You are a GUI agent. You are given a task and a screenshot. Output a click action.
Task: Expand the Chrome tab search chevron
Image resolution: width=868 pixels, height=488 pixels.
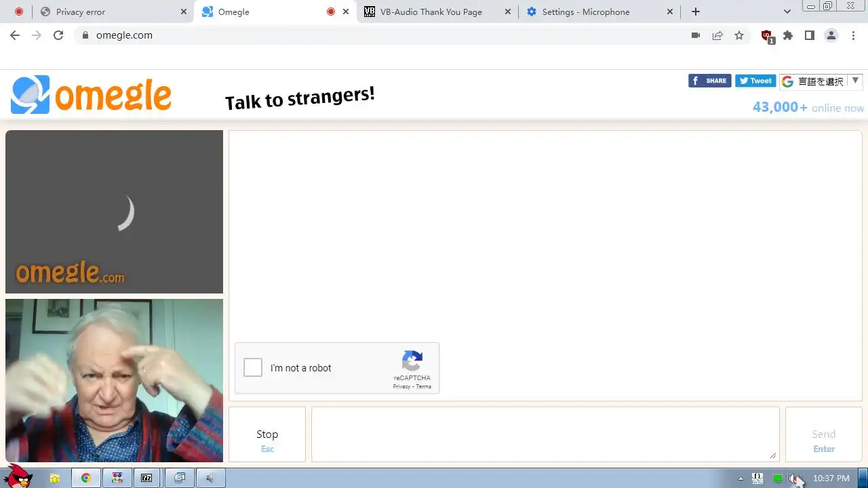pos(787,12)
